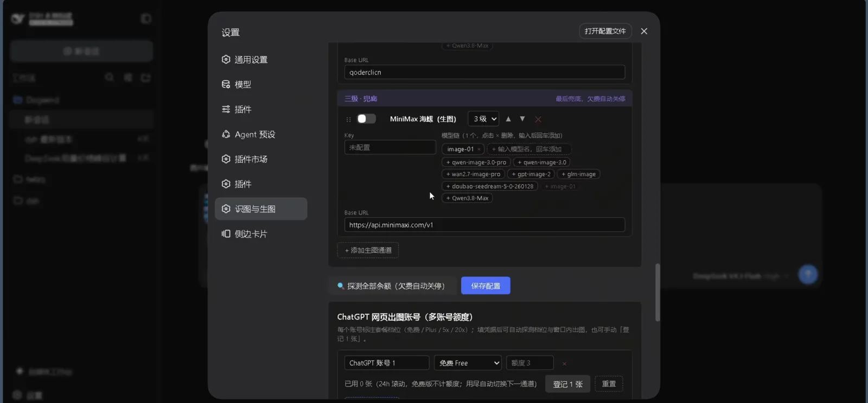Move MiniMax channel down with arrow icon

pyautogui.click(x=522, y=119)
